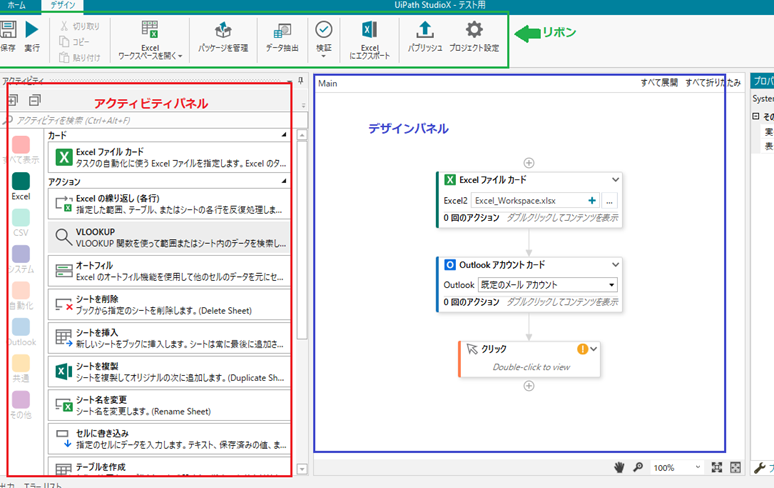Select その他 category filter
Viewport: 774px width, 488px height.
click(21, 406)
